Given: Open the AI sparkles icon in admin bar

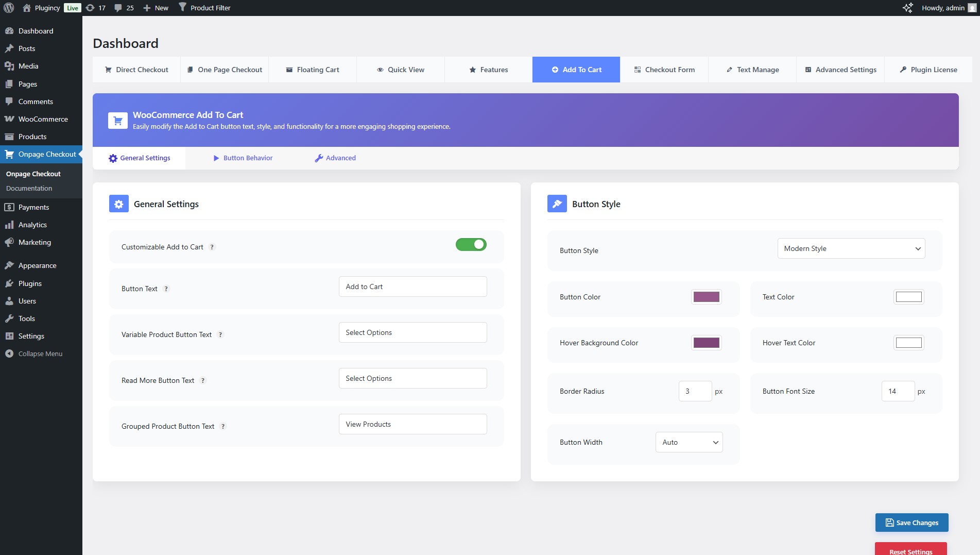Looking at the screenshot, I should coord(908,7).
